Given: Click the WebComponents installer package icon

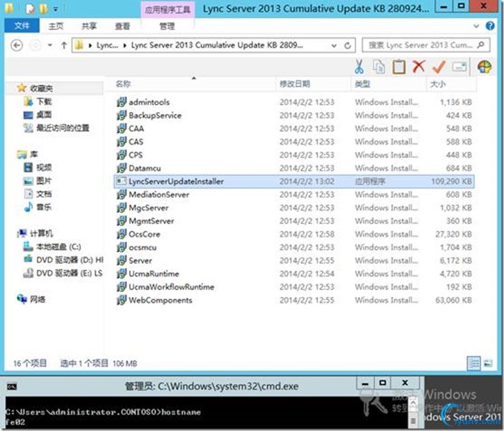Looking at the screenshot, I should 121,300.
